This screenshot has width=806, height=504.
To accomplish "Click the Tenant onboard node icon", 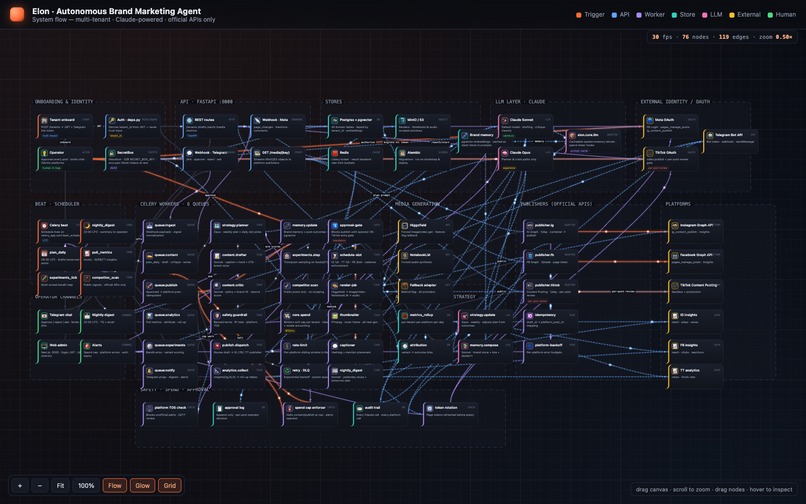I will (45, 120).
